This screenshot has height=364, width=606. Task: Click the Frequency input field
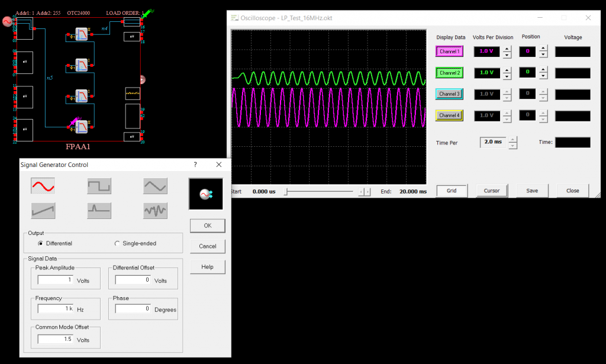point(55,308)
